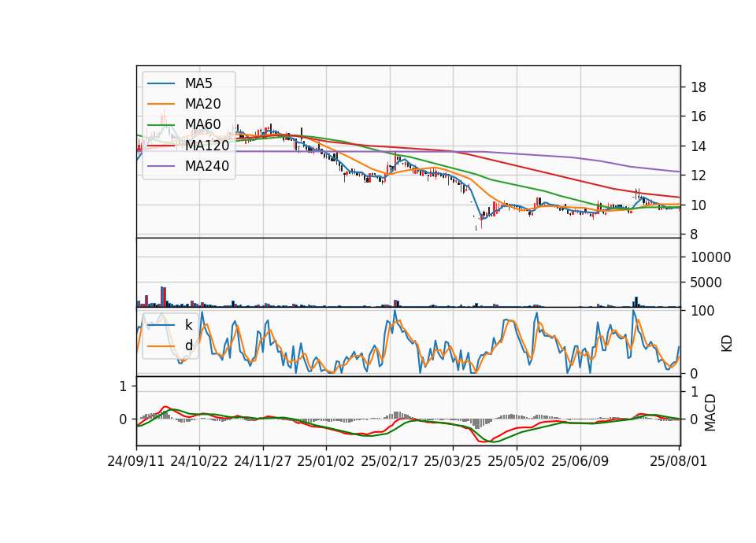Click the MA240 legend label
Screen dimensions: 756x543
207,166
